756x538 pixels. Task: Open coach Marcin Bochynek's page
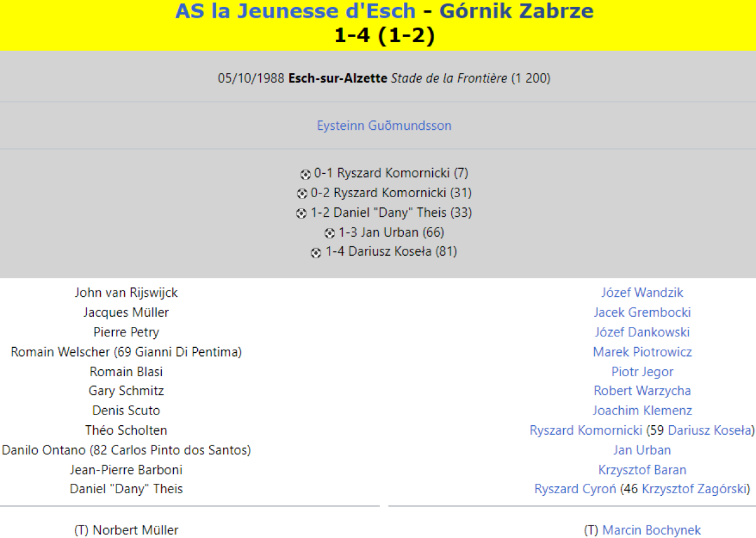(651, 530)
